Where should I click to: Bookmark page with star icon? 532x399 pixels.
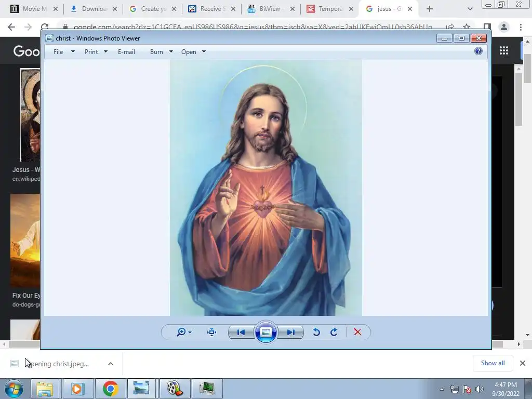coord(467,27)
